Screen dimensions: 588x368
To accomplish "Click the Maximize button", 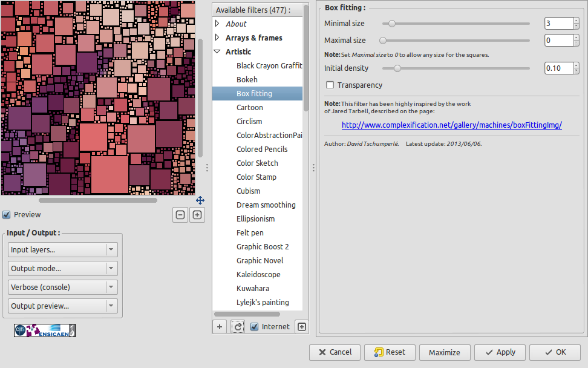I will point(445,352).
